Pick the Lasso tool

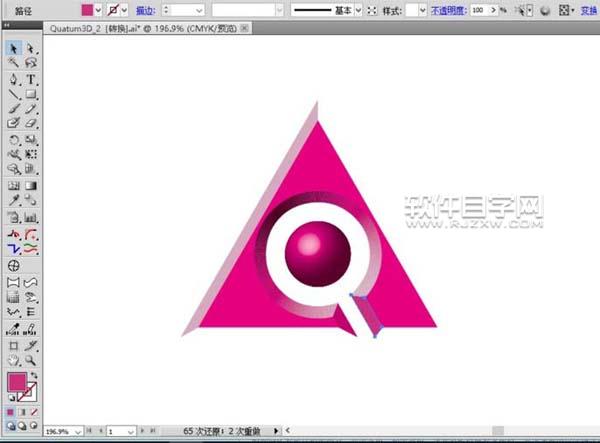tap(31, 62)
